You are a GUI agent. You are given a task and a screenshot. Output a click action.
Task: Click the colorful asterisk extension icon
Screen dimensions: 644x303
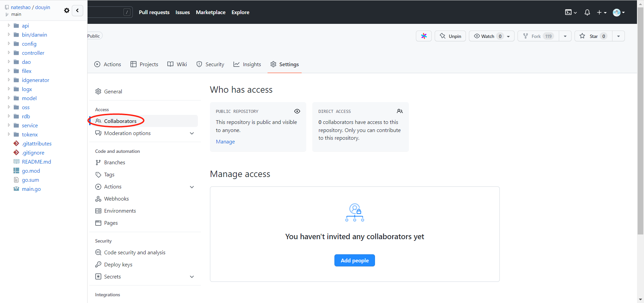[x=424, y=36]
